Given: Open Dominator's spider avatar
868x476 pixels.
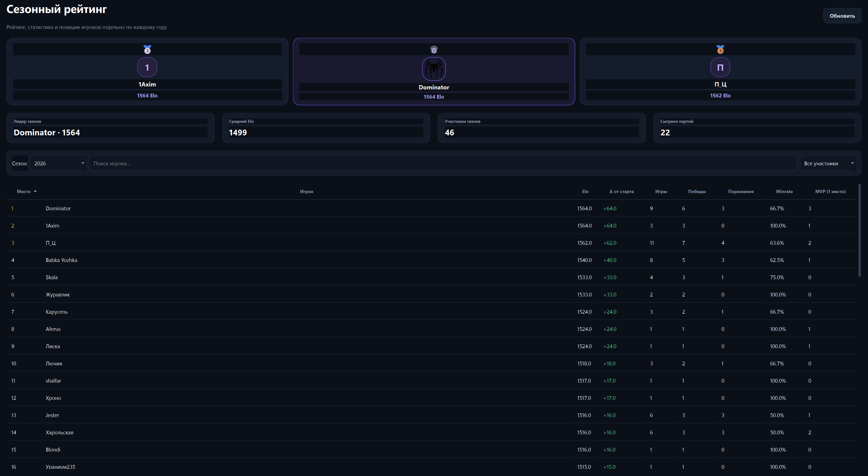Looking at the screenshot, I should (x=434, y=69).
